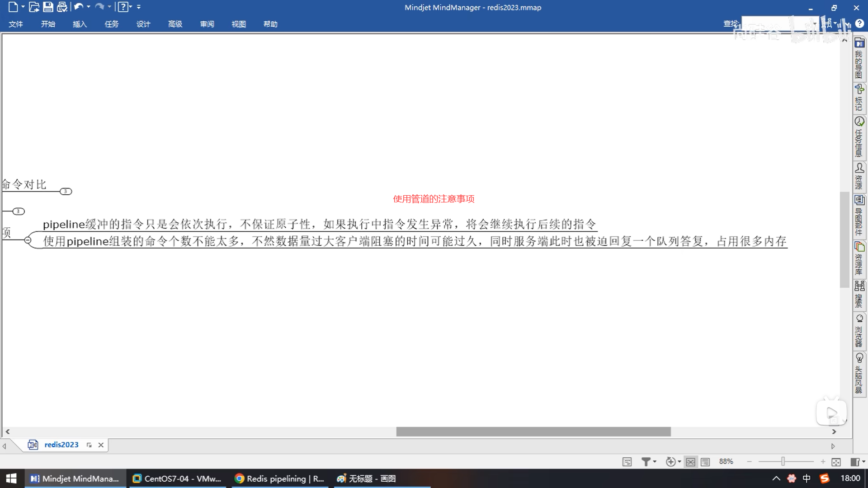The image size is (868, 488).
Task: Toggle outline view mode in status bar
Action: click(x=705, y=462)
